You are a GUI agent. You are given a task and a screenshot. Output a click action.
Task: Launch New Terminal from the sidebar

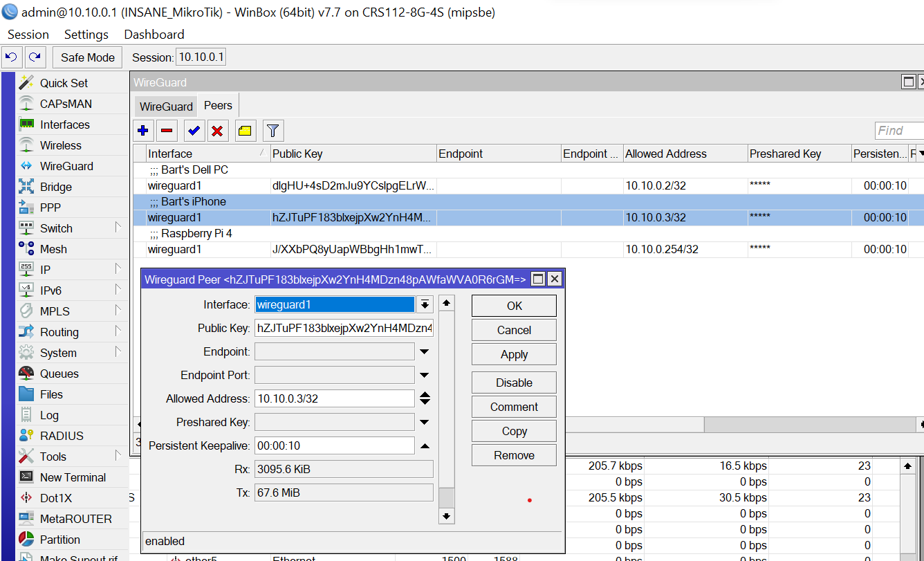point(73,477)
